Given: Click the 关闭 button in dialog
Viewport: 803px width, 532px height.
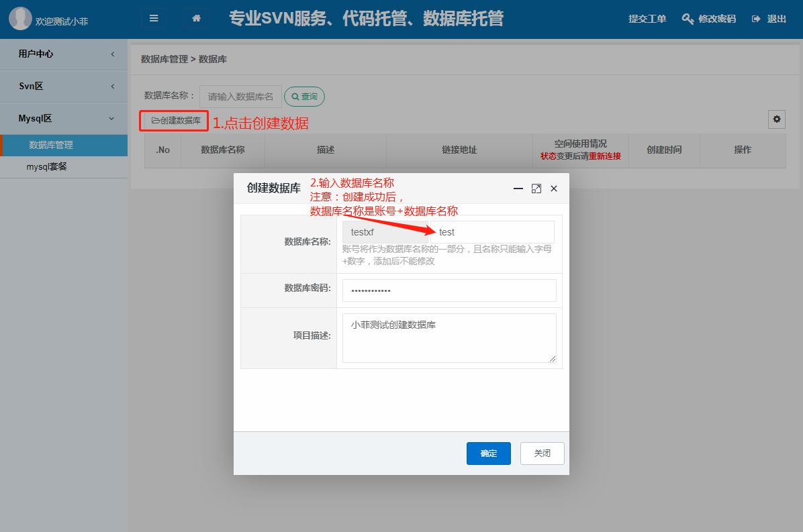Looking at the screenshot, I should click(542, 454).
